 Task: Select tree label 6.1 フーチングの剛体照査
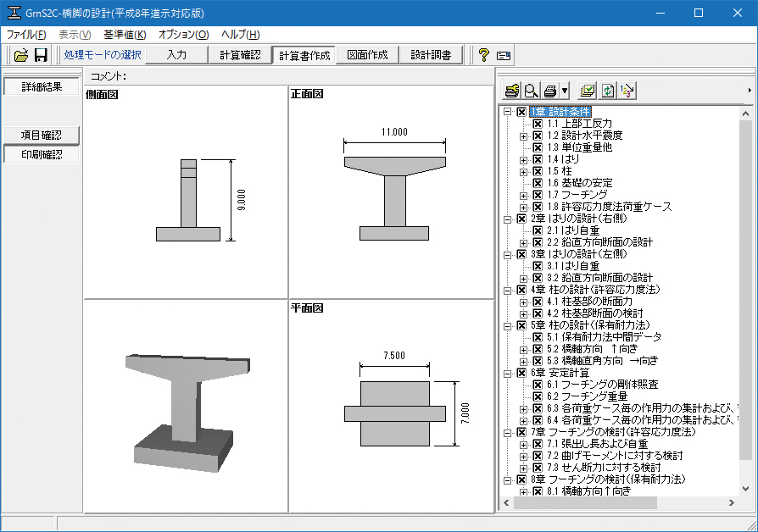(x=602, y=385)
